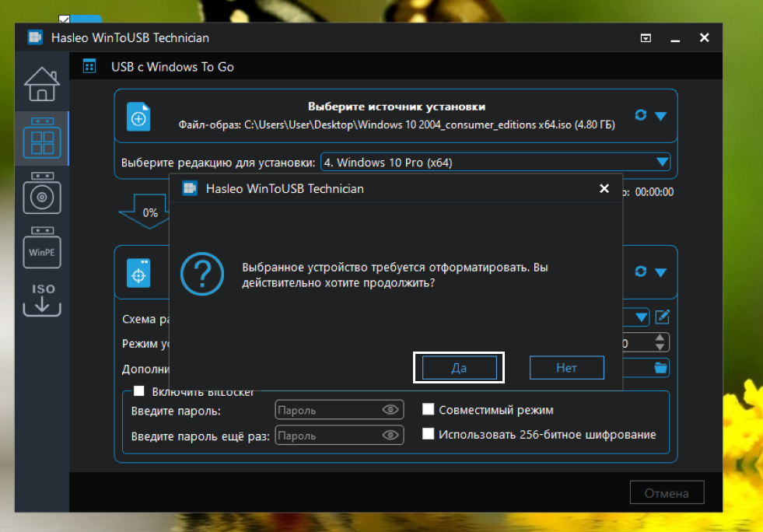Show repeated password via eye icon

tap(390, 435)
